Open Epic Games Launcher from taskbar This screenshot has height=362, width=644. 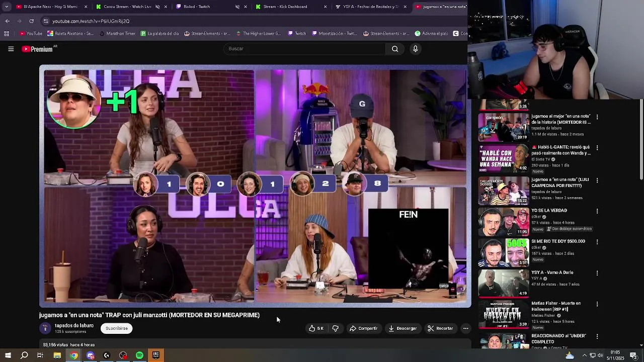tap(156, 355)
